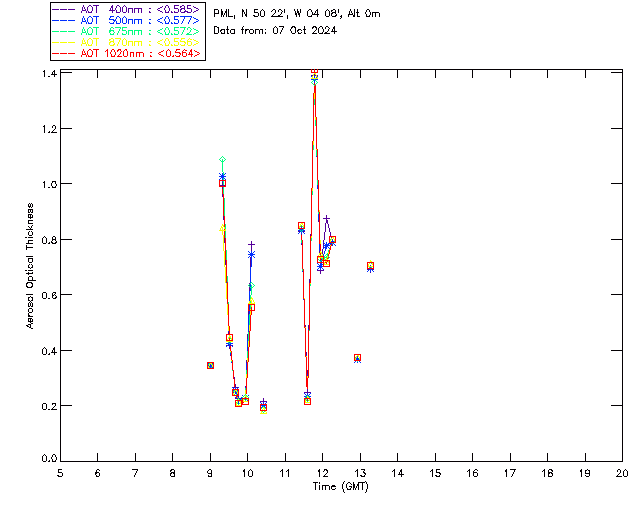Click the x-axis label 13
640x512 pixels.
[360, 473]
